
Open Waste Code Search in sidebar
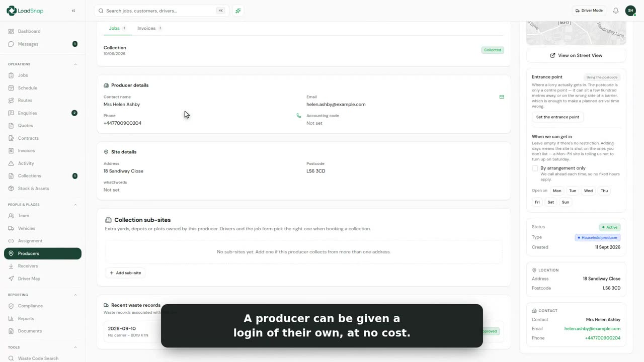[38, 358]
